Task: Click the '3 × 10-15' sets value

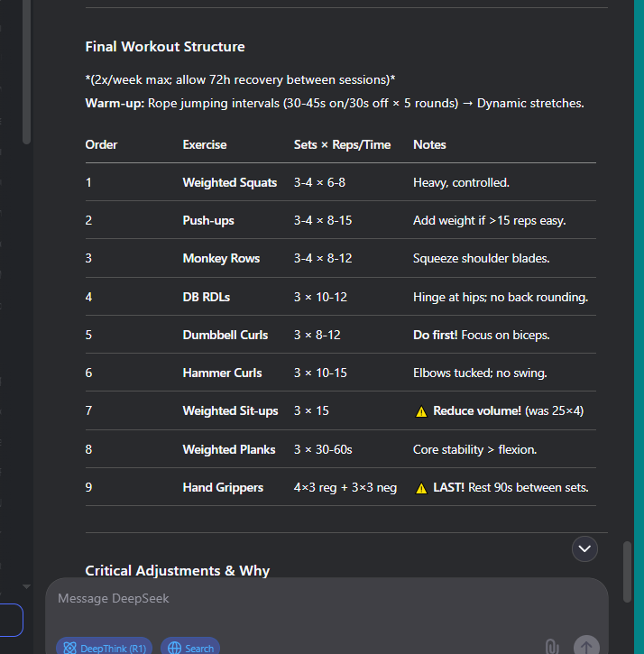Action: click(x=320, y=373)
